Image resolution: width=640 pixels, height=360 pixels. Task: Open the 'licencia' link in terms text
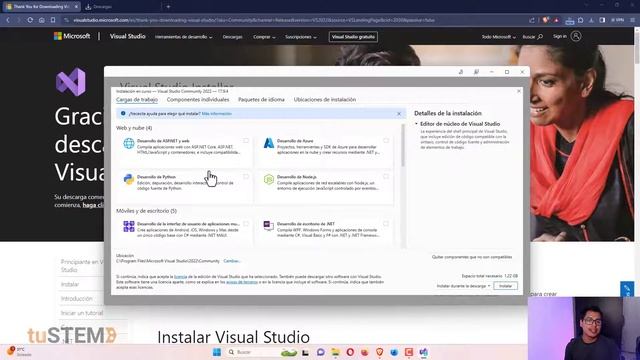point(180,276)
